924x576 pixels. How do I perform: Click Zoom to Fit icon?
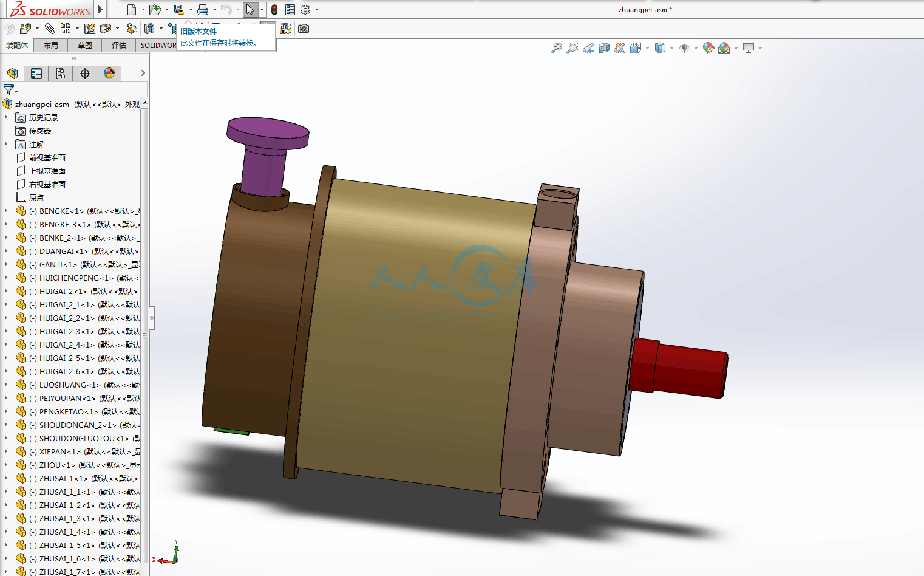tap(556, 48)
